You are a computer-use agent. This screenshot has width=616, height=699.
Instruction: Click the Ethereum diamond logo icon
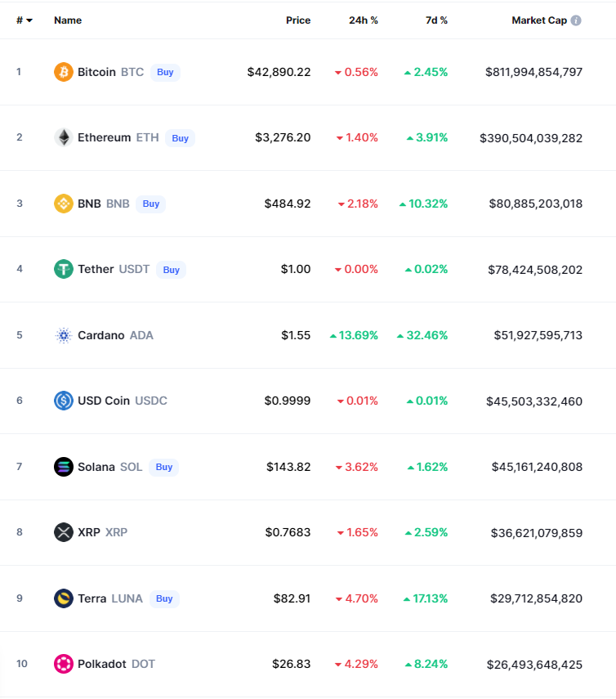tap(64, 137)
